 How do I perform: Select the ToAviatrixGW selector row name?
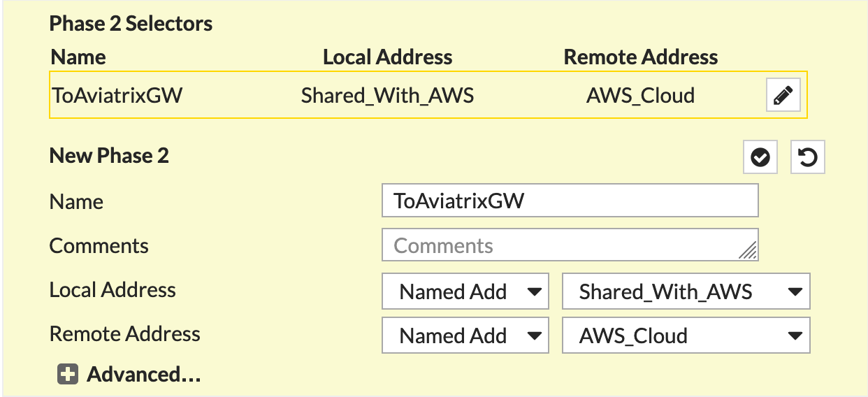click(117, 95)
